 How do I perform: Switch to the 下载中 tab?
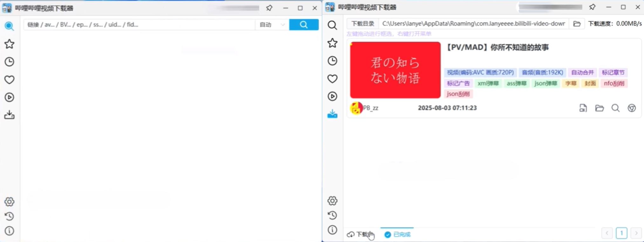[x=361, y=234]
